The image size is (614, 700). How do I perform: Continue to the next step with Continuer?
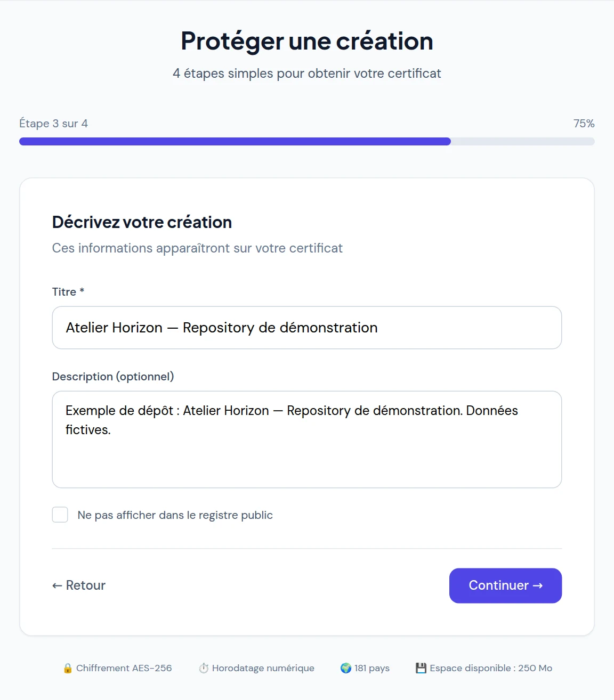coord(505,585)
